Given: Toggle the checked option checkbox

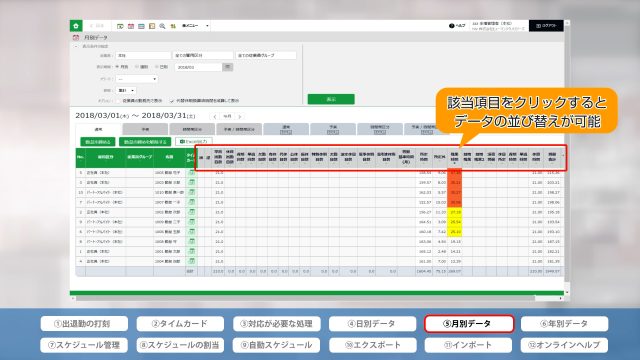Looking at the screenshot, I should coord(172,100).
